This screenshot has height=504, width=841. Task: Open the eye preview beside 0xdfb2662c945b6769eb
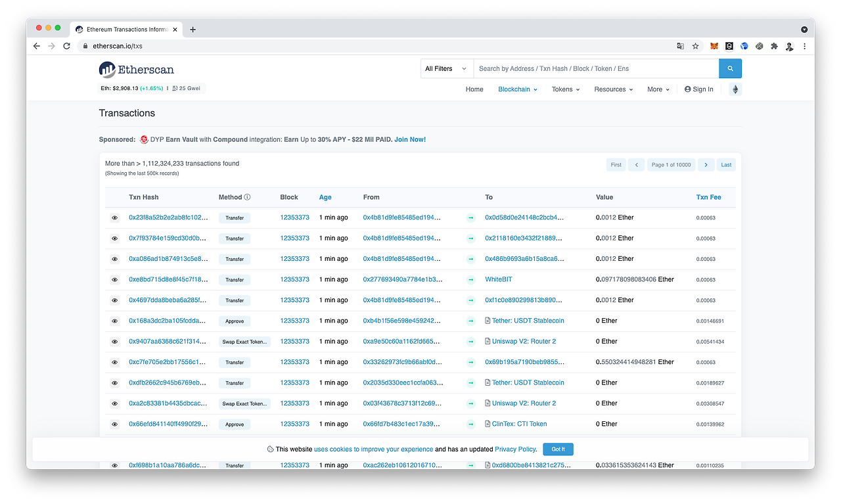(x=114, y=383)
